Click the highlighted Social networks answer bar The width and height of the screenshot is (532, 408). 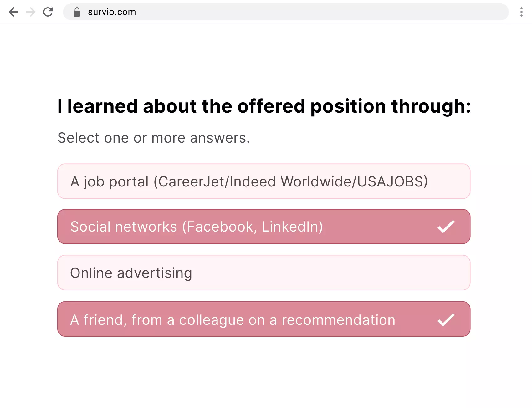click(x=264, y=227)
